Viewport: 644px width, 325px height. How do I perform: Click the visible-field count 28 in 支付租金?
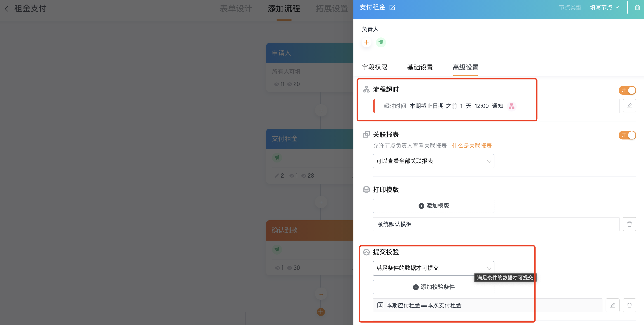(x=311, y=176)
